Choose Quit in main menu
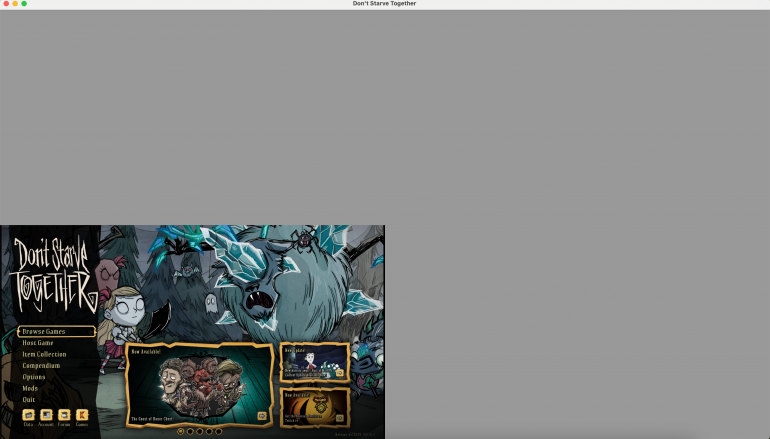 (x=28, y=399)
